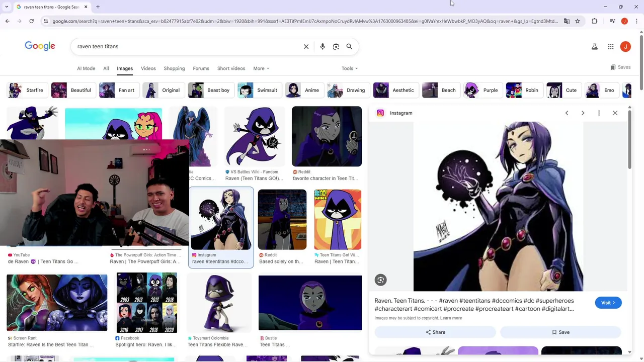The width and height of the screenshot is (644, 362).
Task: Click the Visit button
Action: click(x=608, y=303)
